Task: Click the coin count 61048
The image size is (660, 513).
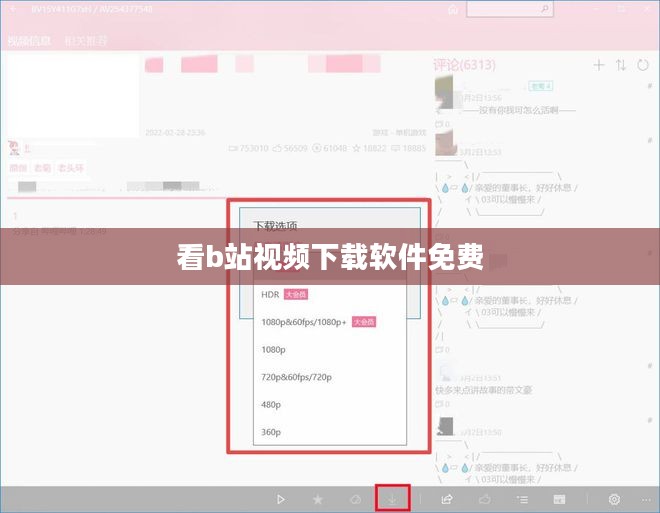Action: click(330, 148)
